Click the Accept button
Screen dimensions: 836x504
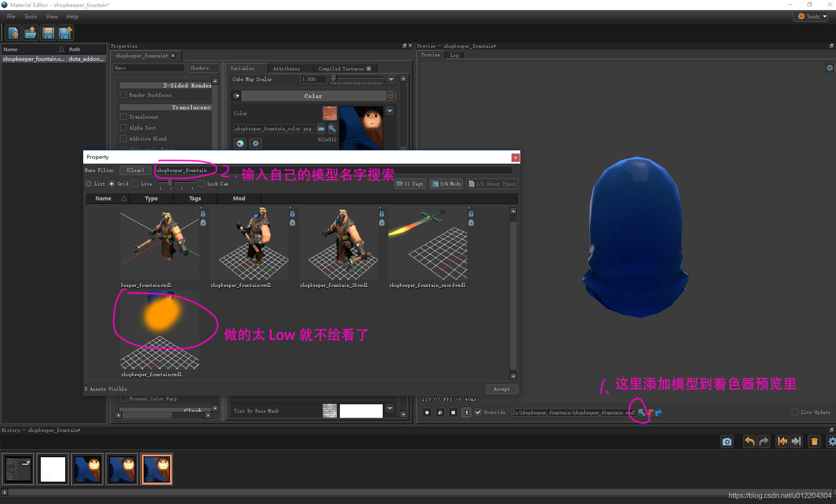click(501, 389)
